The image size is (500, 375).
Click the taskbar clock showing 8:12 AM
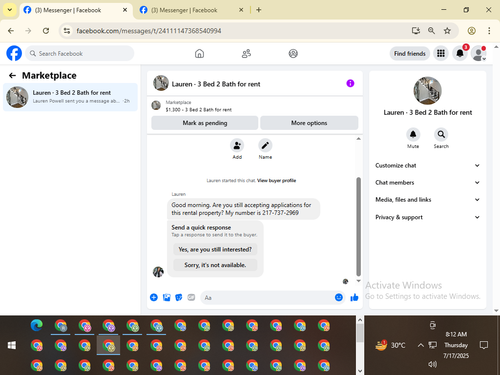(x=456, y=345)
